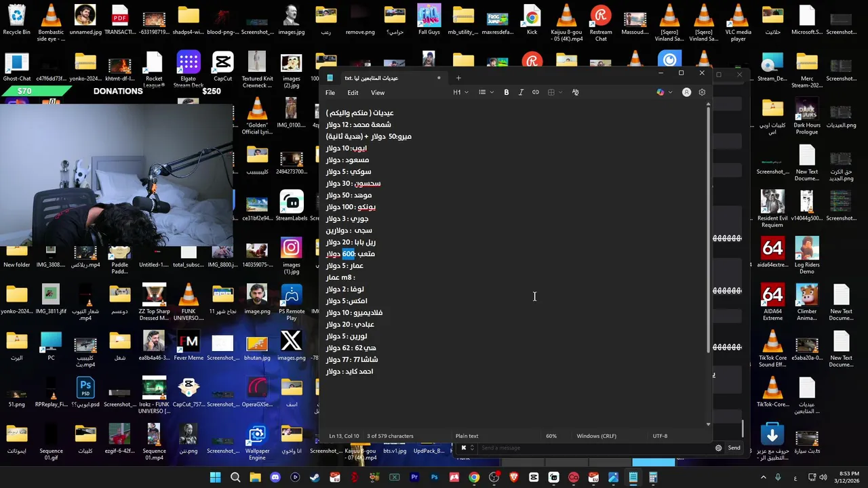The width and height of the screenshot is (868, 488).
Task: Open the Wallpaper Engine desktop icon
Action: point(257,443)
